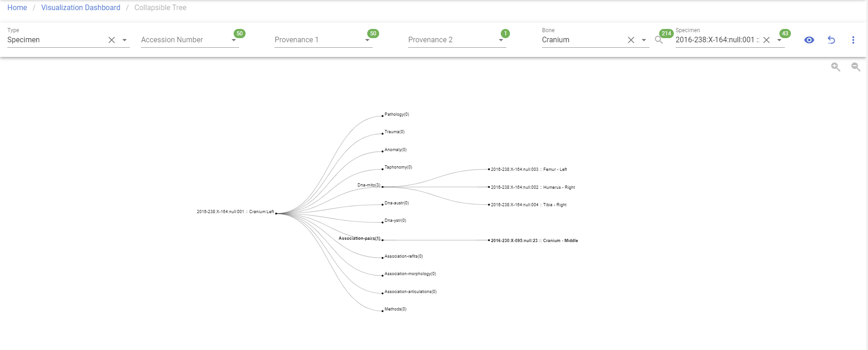Clear the Specimen 2016-238 selection
Viewport: 868px width, 350px height.
click(x=766, y=40)
